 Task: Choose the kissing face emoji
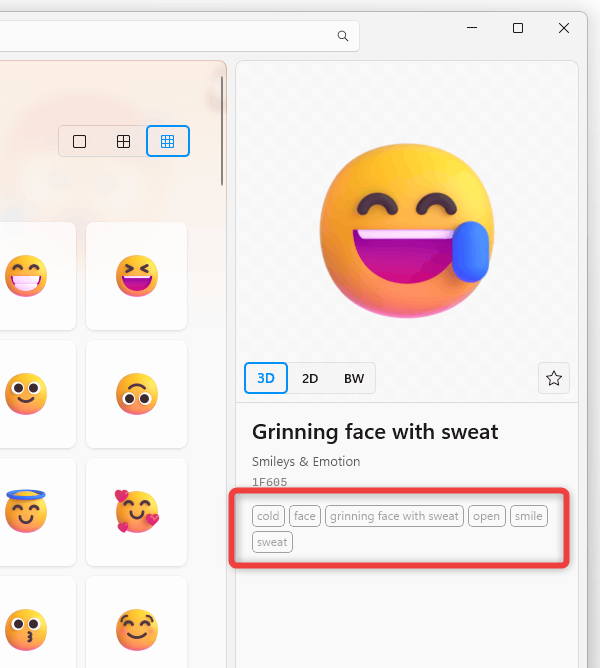[26, 630]
